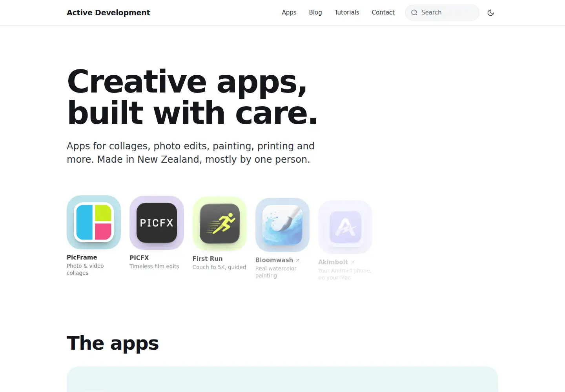Click 'Your Android phone, on your Mac' text
Viewport: 565px width, 392px height.
click(x=345, y=274)
